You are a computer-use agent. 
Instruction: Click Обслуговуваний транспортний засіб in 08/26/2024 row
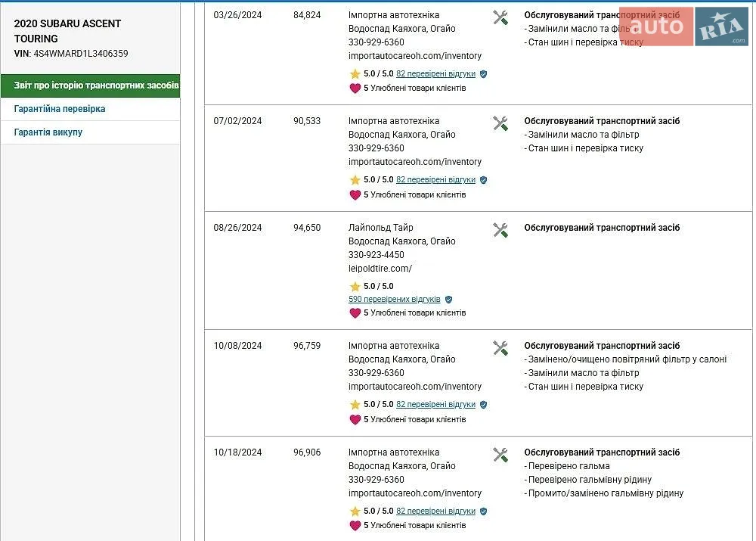coord(603,228)
